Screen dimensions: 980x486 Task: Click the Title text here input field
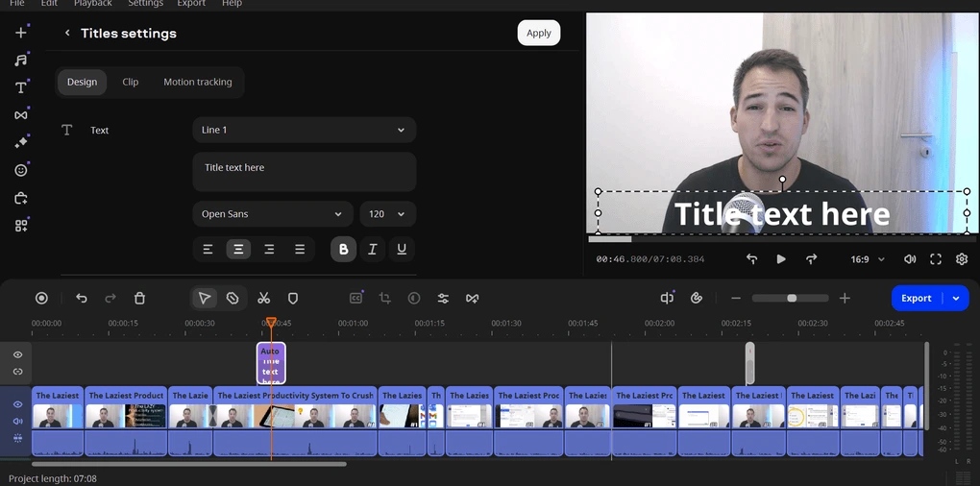click(305, 172)
